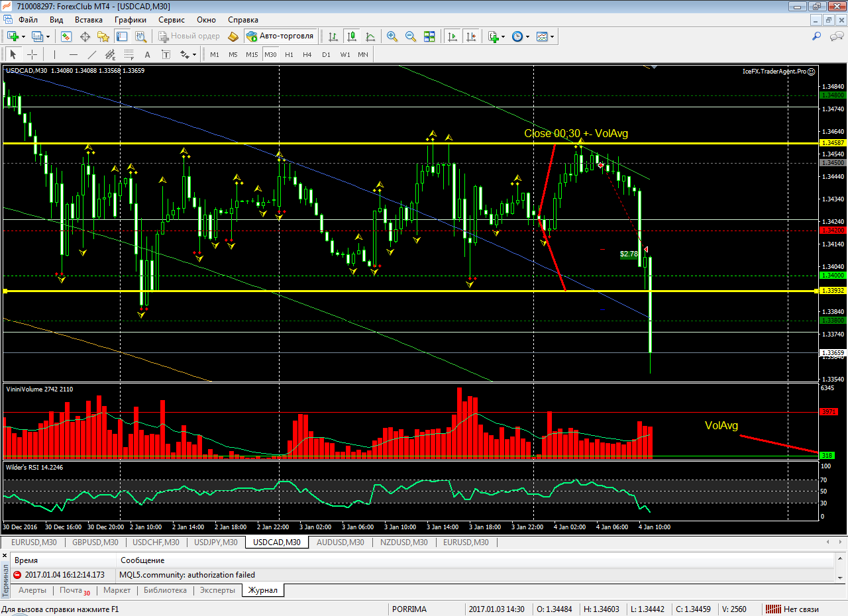This screenshot has width=848, height=616.
Task: Open the periodicity clock dropdown arrow
Action: (x=528, y=36)
